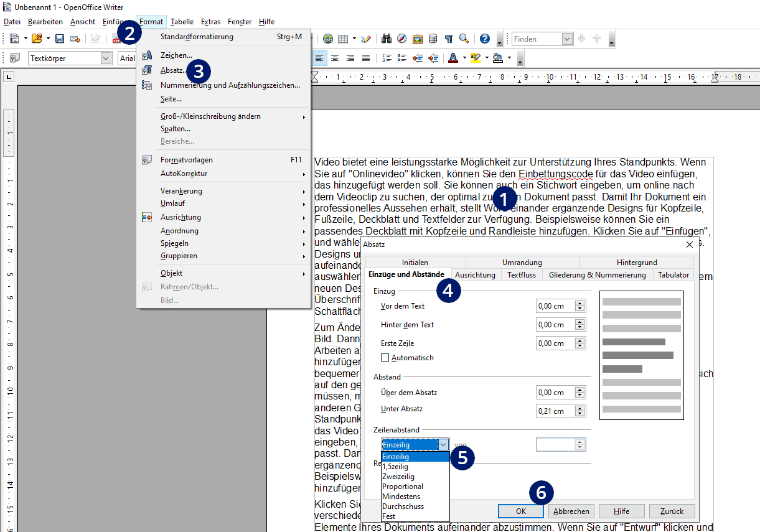Viewport: 760px width, 532px height.
Task: Choose Seite... from the Format menu
Action: (x=171, y=99)
